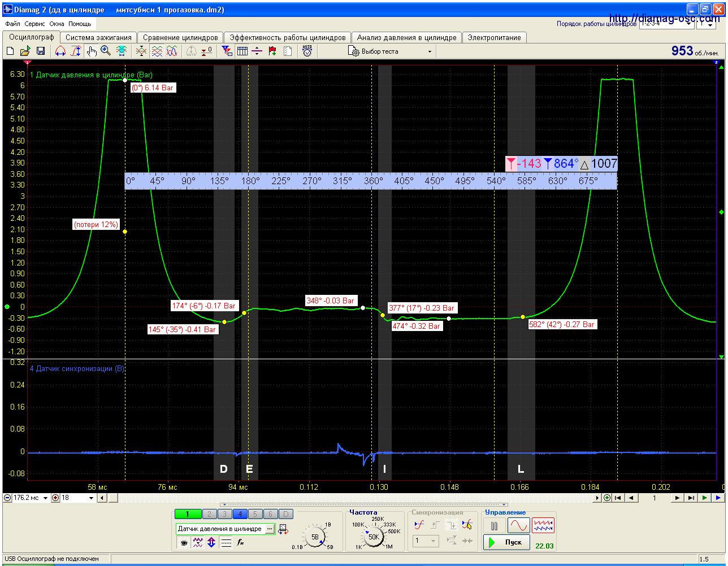
Task: Toggle channel 5 button
Action: pos(255,514)
